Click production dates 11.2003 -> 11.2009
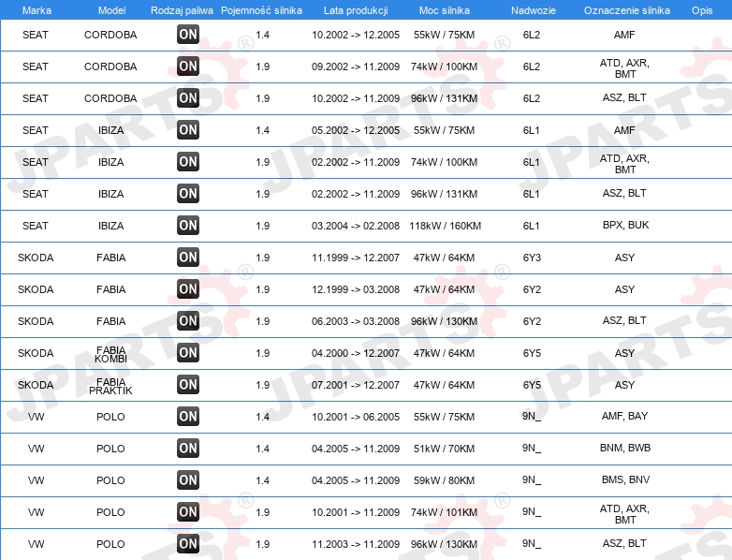732x560 pixels. click(x=356, y=544)
